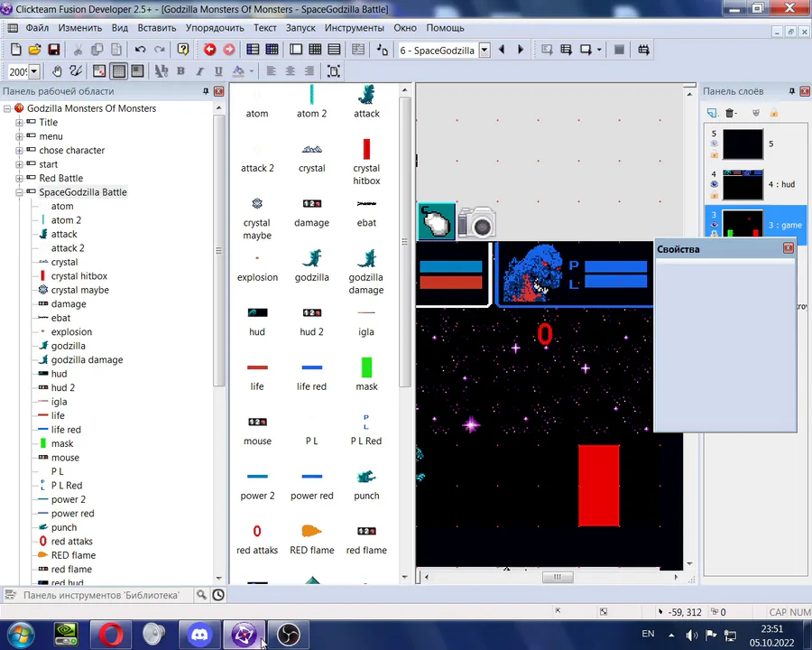Open the frame selector dropdown
The height and width of the screenshot is (650, 812).
[x=484, y=51]
